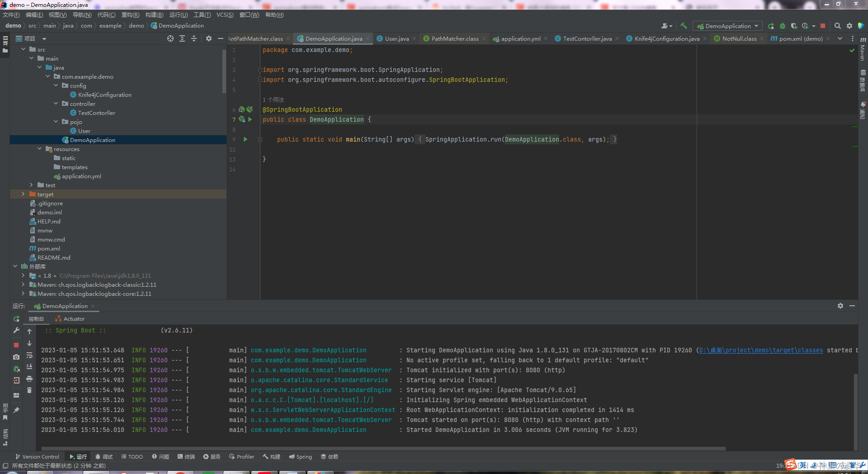Click the console vertical scrollbar
Screen dimensions: 868x474
855,409
